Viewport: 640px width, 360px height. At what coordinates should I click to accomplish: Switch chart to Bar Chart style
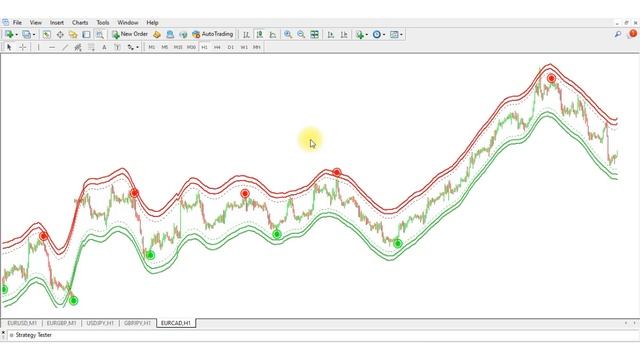click(246, 35)
